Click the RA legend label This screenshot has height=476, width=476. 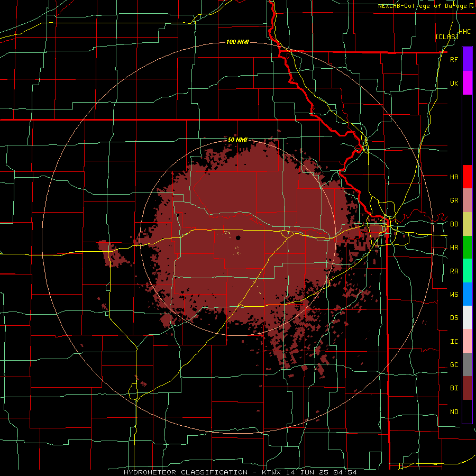pos(454,271)
